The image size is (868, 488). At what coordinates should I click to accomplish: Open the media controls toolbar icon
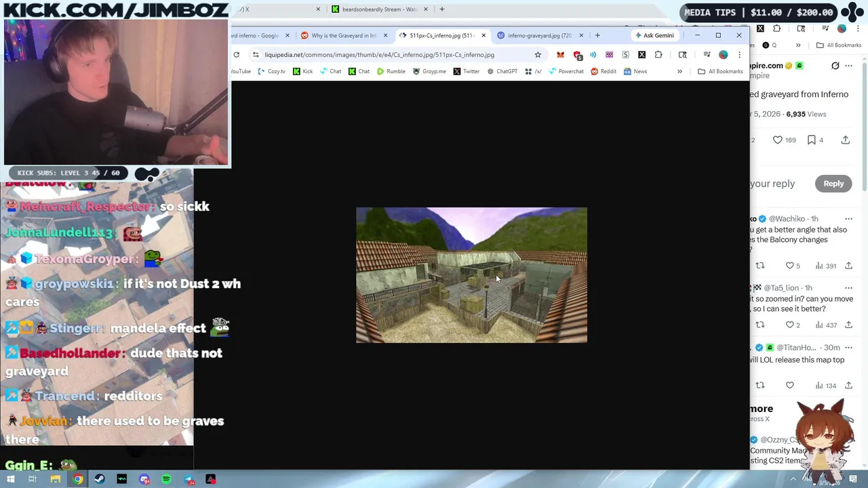[707, 54]
